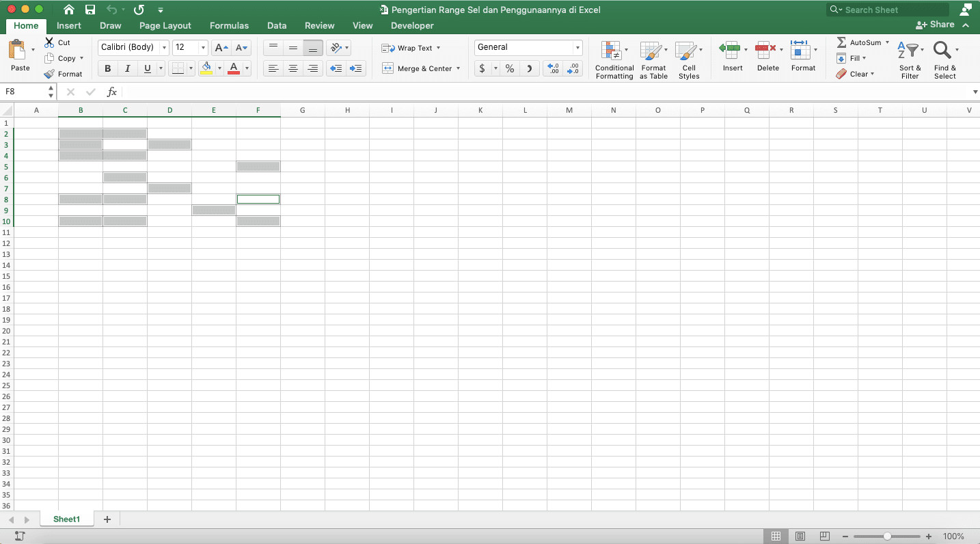This screenshot has height=544, width=980.
Task: Expand the formula bar chevron
Action: point(975,92)
